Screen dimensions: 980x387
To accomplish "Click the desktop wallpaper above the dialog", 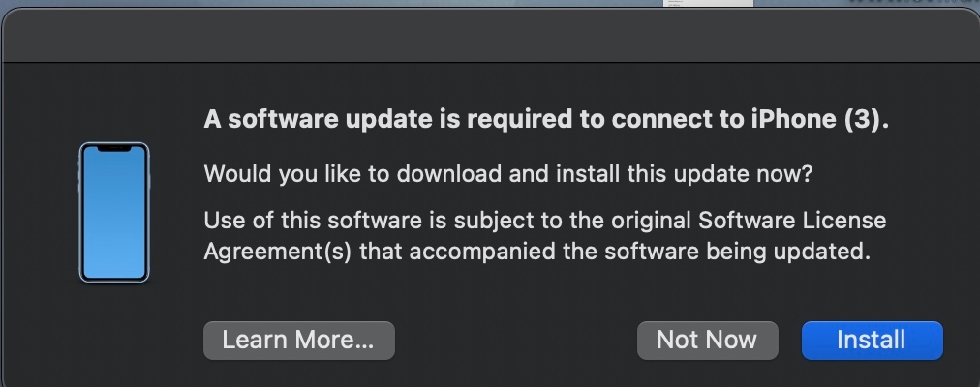I will point(291,4).
